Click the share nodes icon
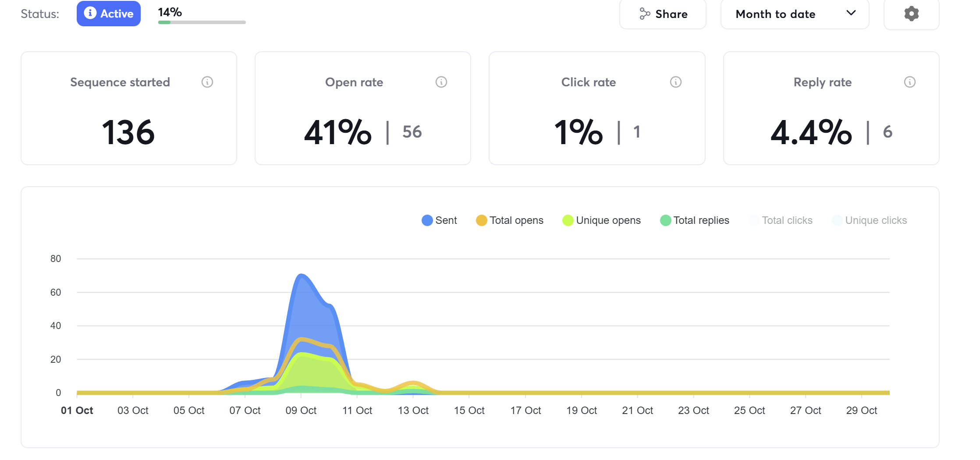 [644, 14]
